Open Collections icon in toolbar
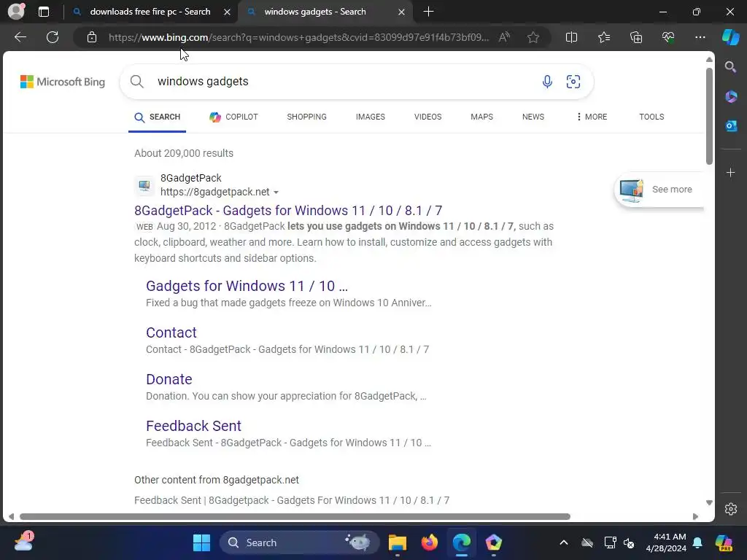 click(x=636, y=37)
